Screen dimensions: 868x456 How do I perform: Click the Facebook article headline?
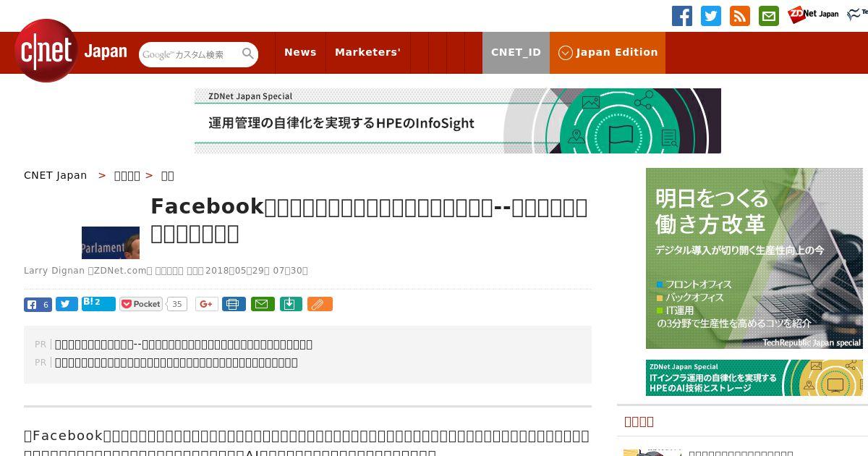[369, 220]
